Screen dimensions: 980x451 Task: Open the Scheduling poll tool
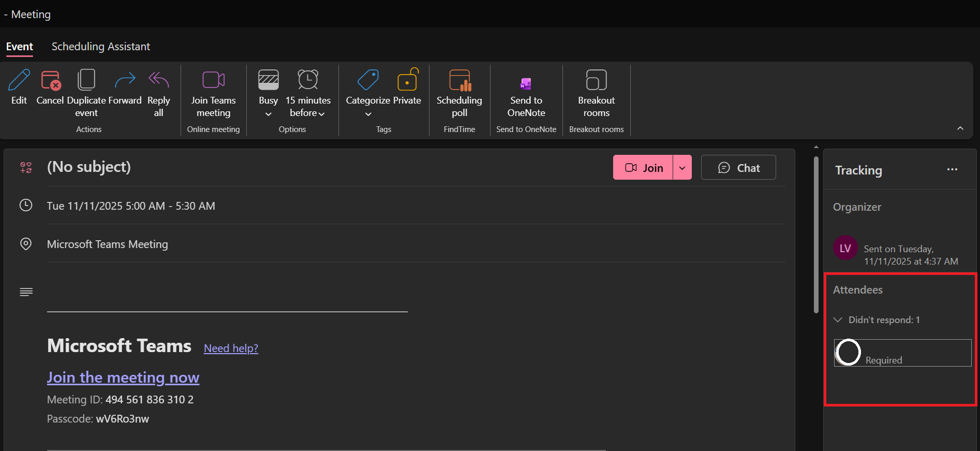pyautogui.click(x=459, y=93)
